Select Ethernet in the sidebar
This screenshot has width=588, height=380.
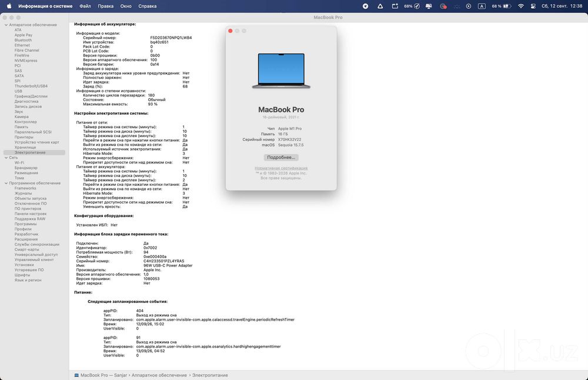[22, 45]
